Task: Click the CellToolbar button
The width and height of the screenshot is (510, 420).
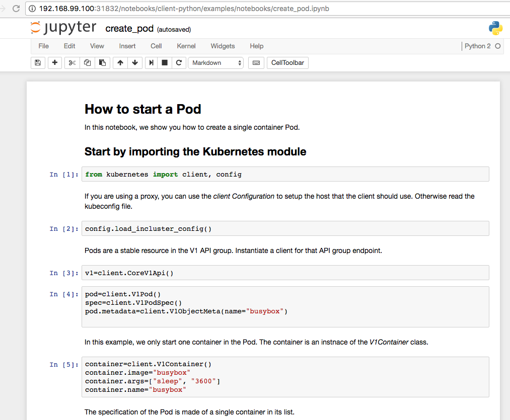Action: (x=287, y=63)
